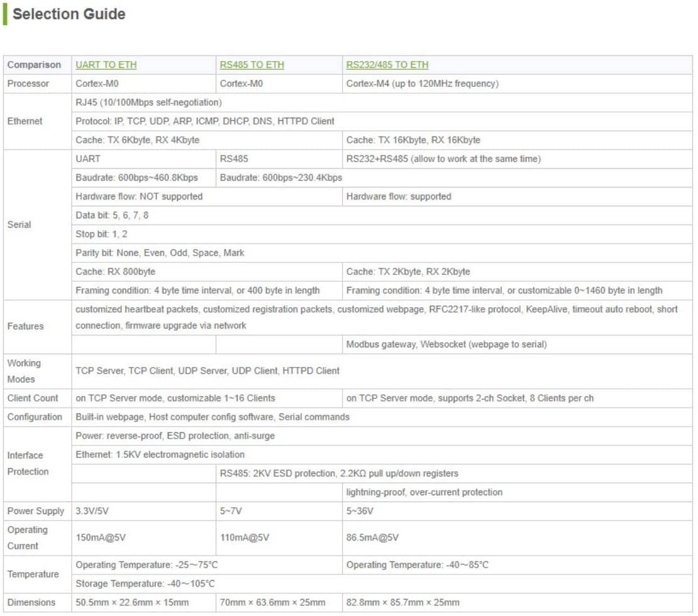Click the Selection Guide heading
The width and height of the screenshot is (698, 616).
coord(69,14)
